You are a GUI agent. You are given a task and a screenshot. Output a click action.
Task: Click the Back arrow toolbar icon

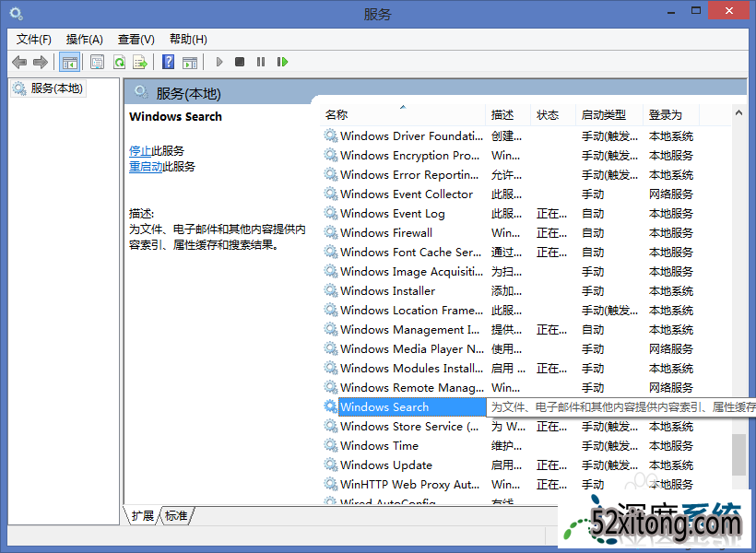[x=19, y=62]
